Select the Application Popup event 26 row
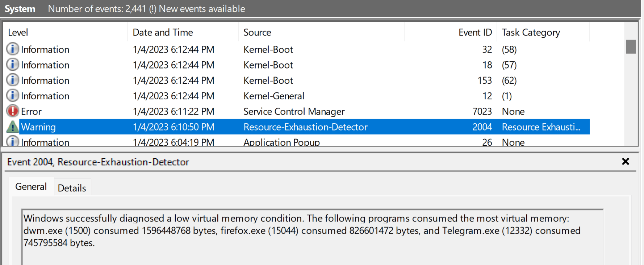The image size is (644, 265). 281,142
